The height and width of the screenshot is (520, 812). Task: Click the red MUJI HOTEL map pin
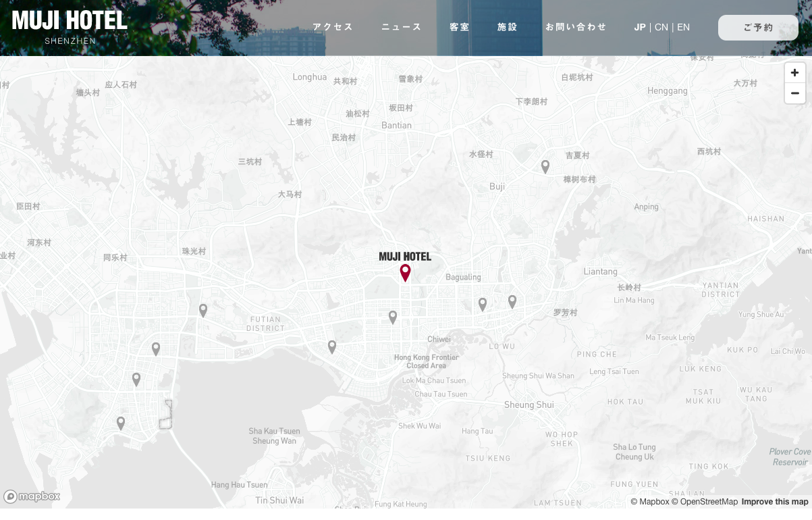pyautogui.click(x=405, y=272)
